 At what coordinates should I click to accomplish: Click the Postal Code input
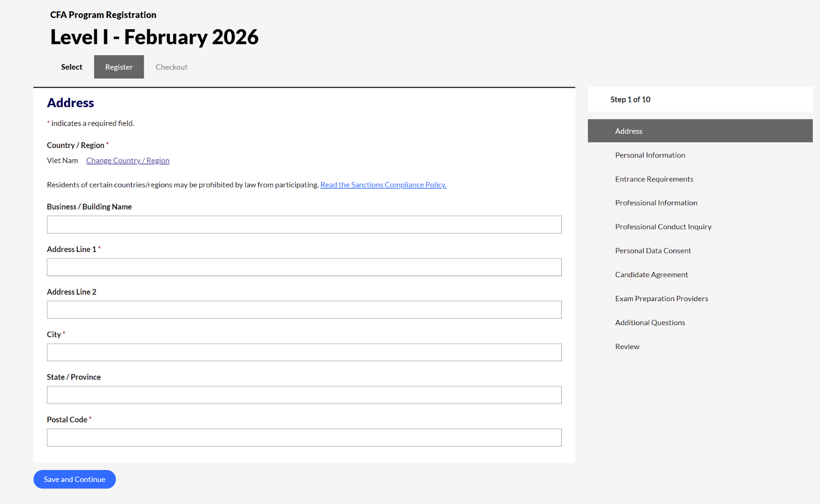pyautogui.click(x=304, y=437)
